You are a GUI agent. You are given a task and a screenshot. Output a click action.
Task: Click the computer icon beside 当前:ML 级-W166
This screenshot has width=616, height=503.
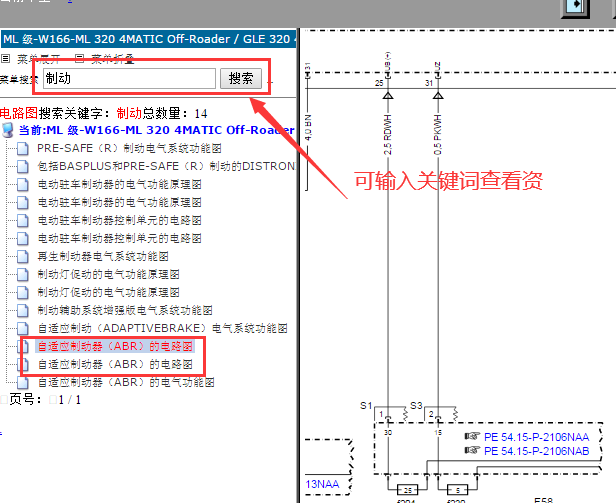[x=7, y=130]
